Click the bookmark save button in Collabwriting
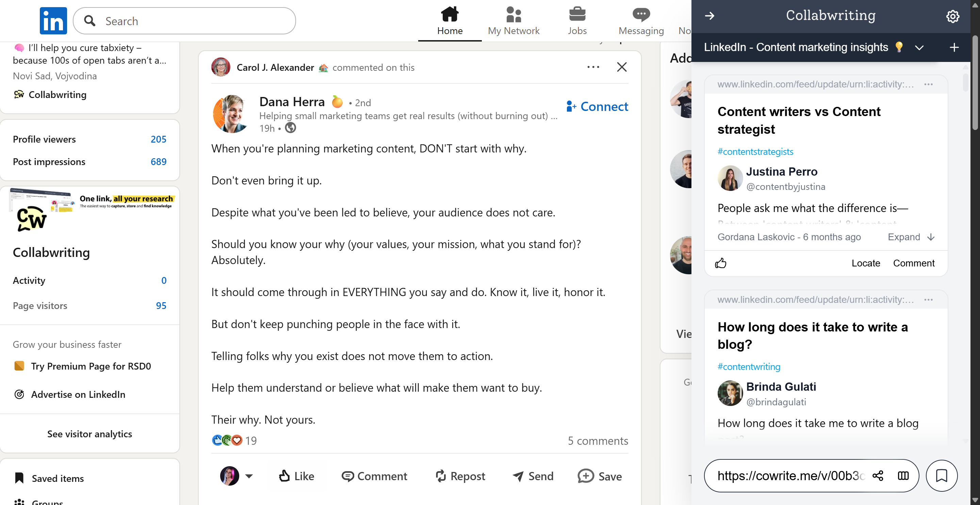The width and height of the screenshot is (980, 505). [942, 476]
